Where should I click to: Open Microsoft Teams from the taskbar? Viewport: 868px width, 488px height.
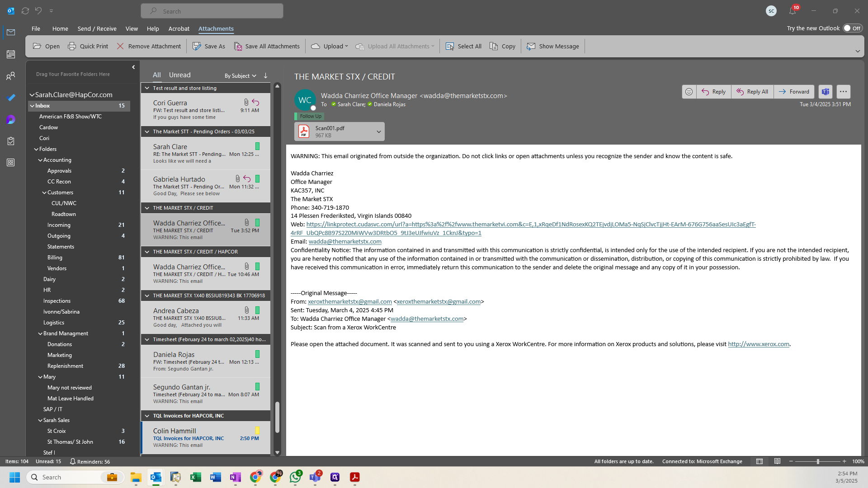point(315,477)
